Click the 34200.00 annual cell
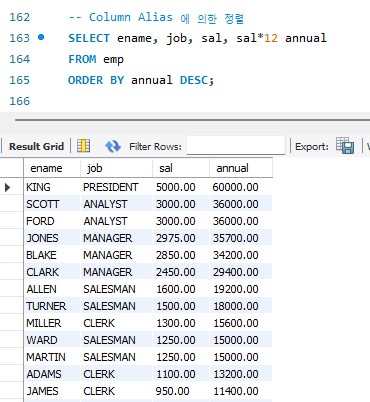370x402 pixels. [241, 255]
